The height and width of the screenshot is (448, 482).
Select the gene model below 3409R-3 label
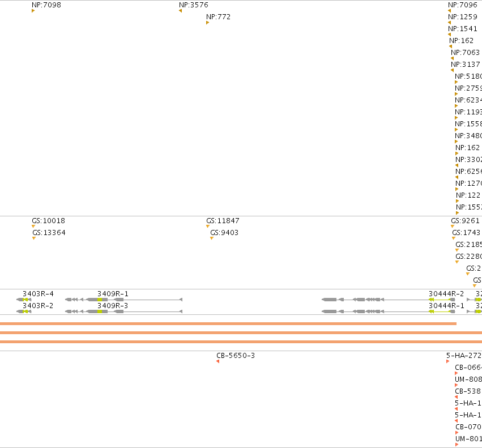(124, 312)
